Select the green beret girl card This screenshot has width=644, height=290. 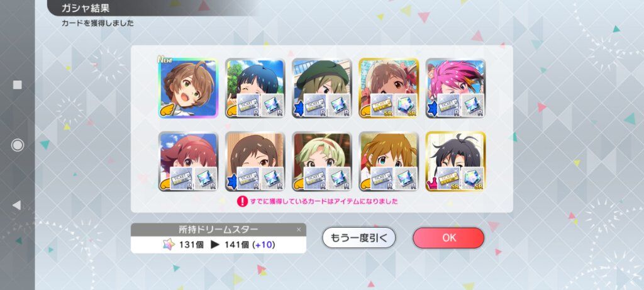(321, 88)
